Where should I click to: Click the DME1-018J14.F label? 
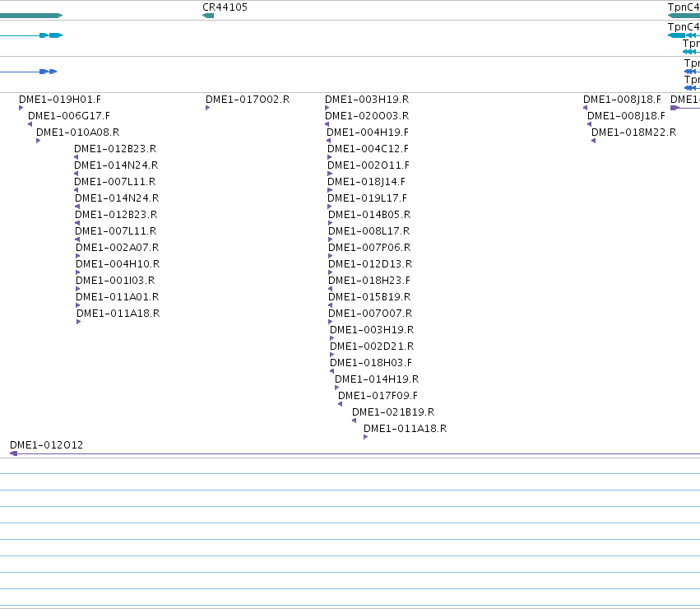[366, 182]
